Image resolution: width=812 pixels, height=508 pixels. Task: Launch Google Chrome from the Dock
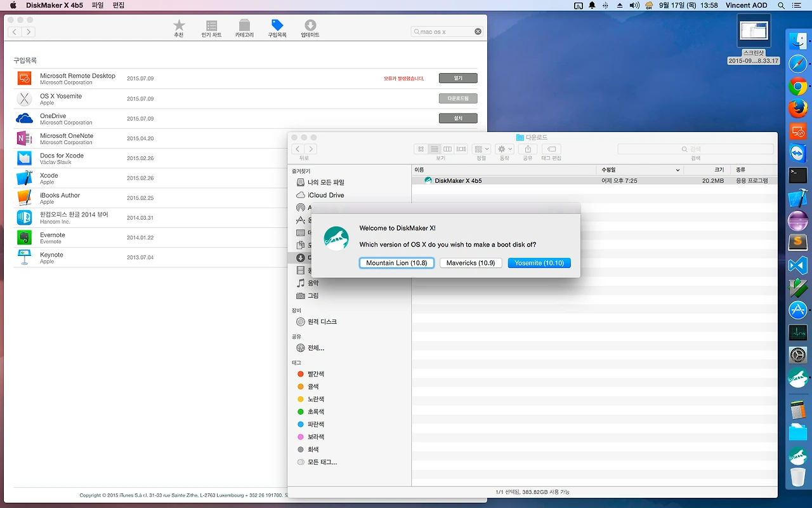point(797,86)
